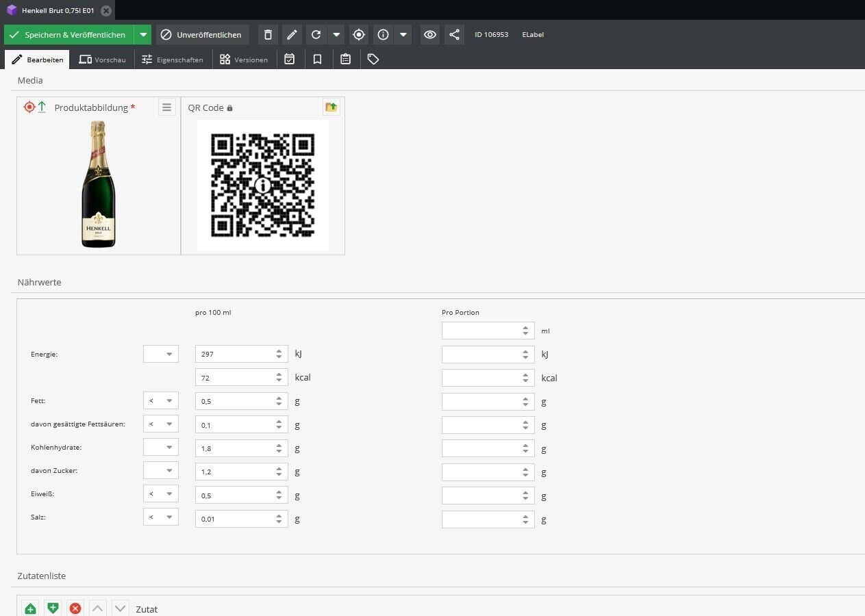
Task: Click the Pro Portion ml input field
Action: pyautogui.click(x=488, y=331)
